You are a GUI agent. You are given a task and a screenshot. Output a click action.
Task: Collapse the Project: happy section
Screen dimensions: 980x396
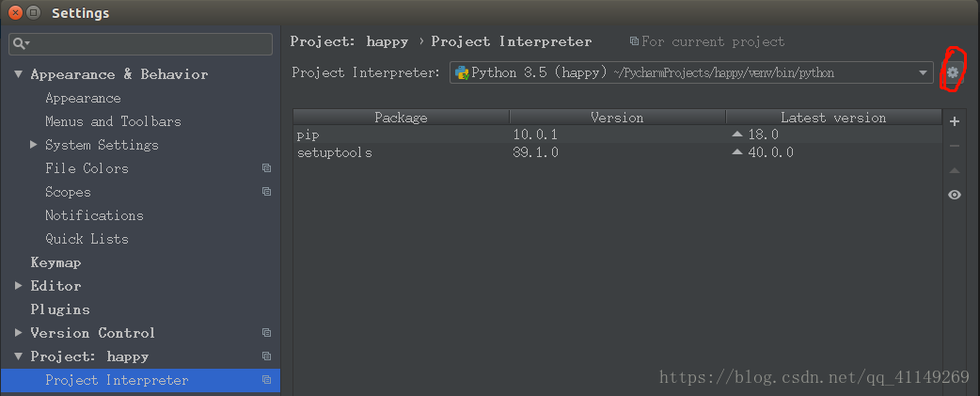pos(18,356)
